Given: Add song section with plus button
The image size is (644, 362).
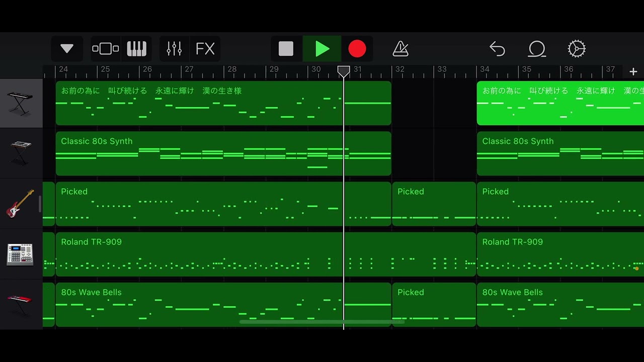Looking at the screenshot, I should coord(633,72).
